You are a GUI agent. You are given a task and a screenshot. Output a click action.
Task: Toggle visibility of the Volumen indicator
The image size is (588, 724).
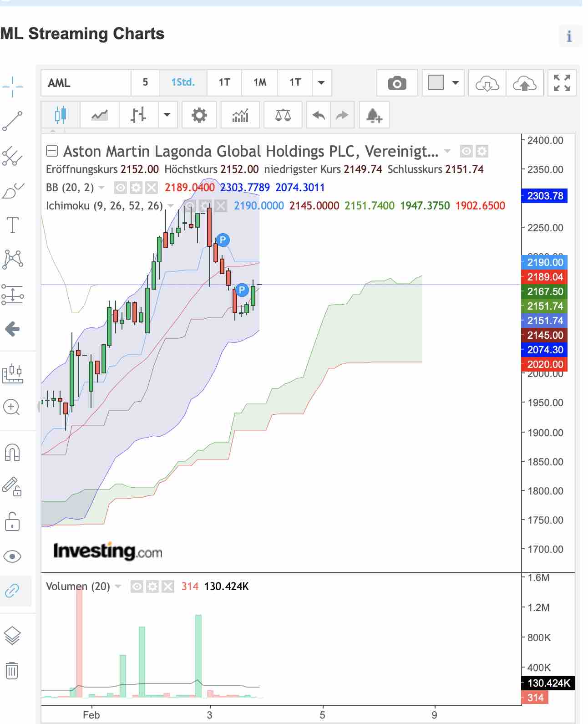click(137, 586)
